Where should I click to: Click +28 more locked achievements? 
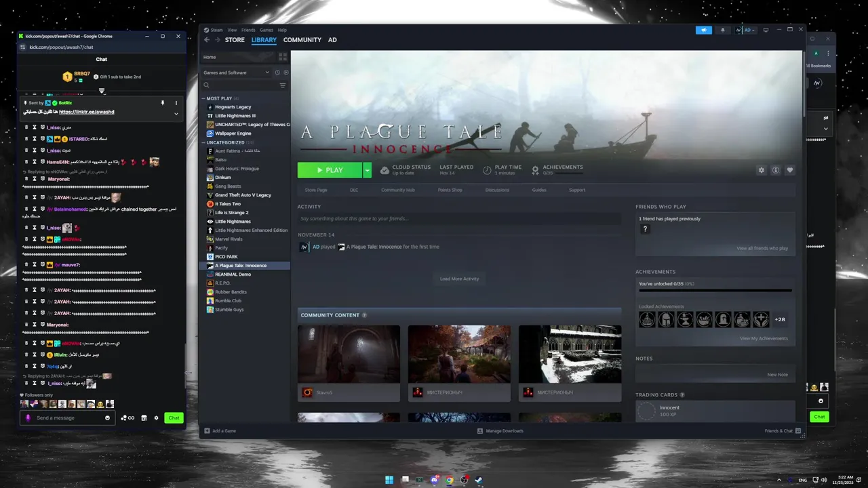click(780, 319)
